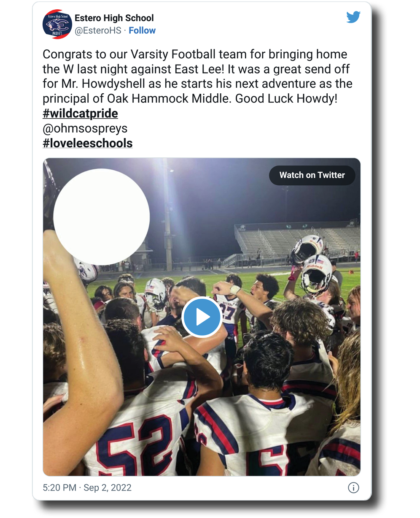Click the Watch on Twitter button
420x518 pixels.
tap(312, 175)
